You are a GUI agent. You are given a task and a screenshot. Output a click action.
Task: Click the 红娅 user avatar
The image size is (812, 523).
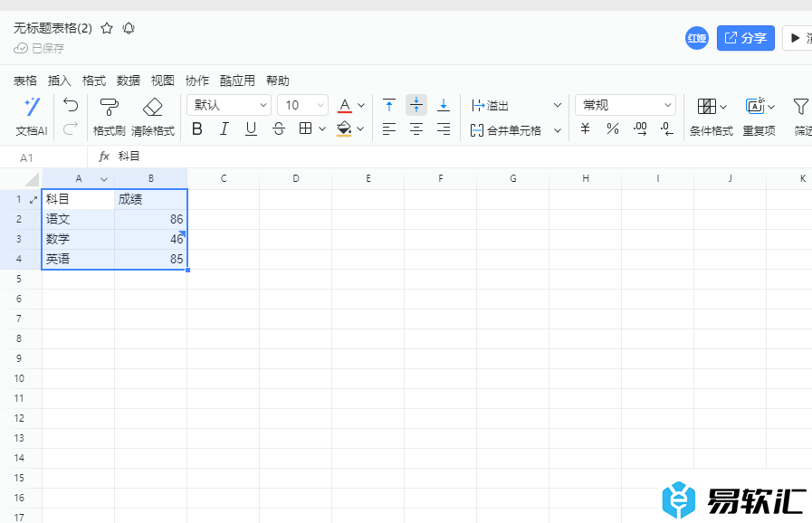tap(697, 38)
